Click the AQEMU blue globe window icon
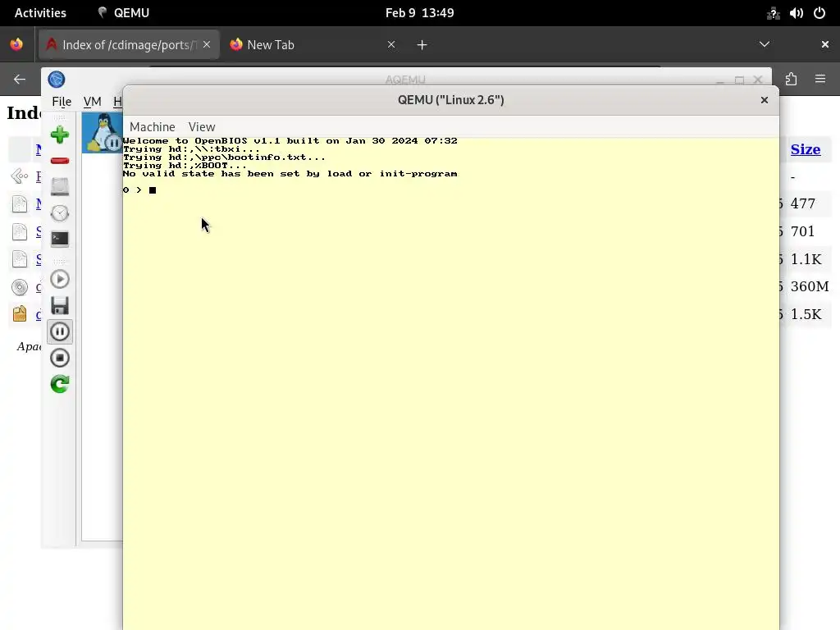The image size is (840, 630). 57,80
